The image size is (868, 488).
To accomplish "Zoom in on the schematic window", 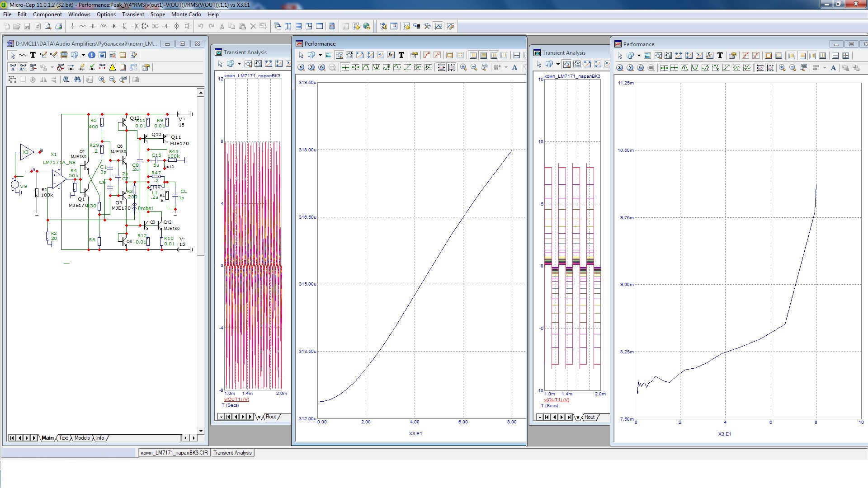I will click(x=102, y=80).
